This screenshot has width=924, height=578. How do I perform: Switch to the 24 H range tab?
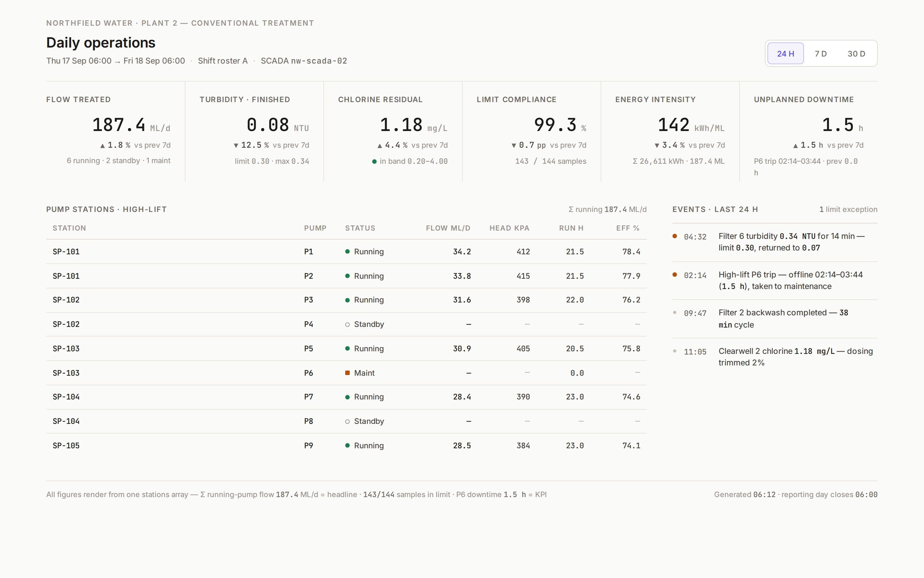785,54
